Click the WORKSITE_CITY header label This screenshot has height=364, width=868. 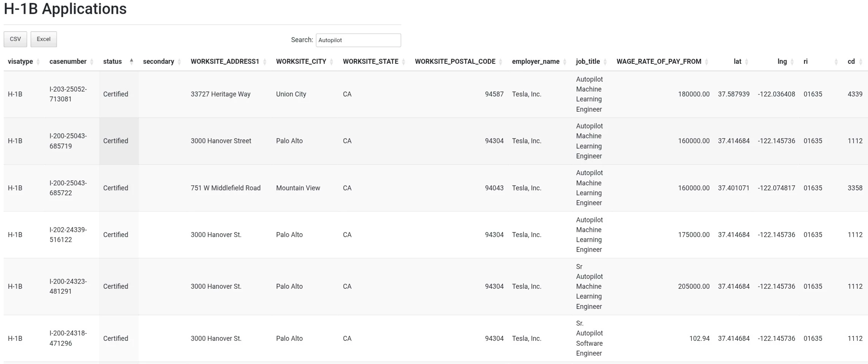click(x=301, y=62)
